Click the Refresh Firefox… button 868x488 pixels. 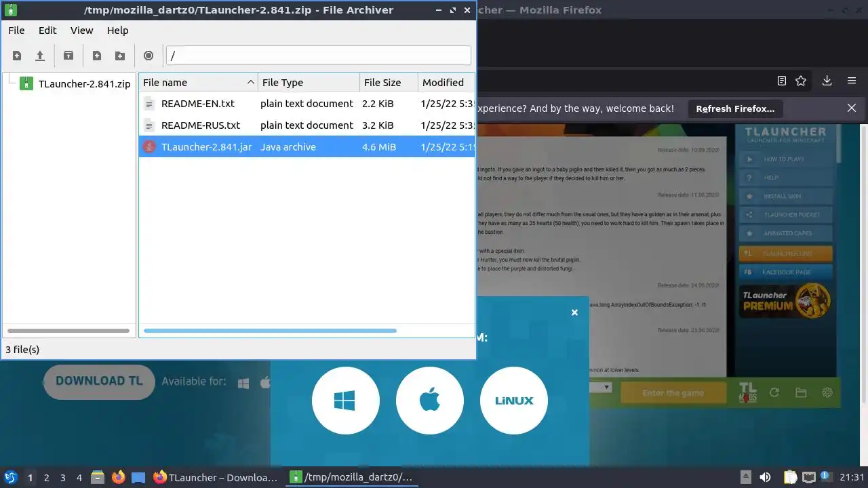click(x=735, y=108)
